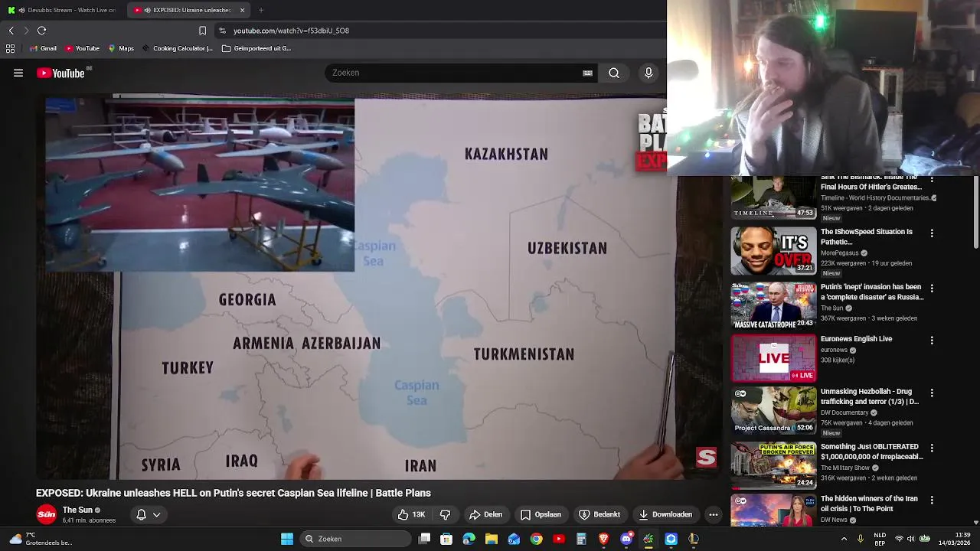The height and width of the screenshot is (551, 980).
Task: Bookmark this page with the bookmark icon
Action: [202, 31]
